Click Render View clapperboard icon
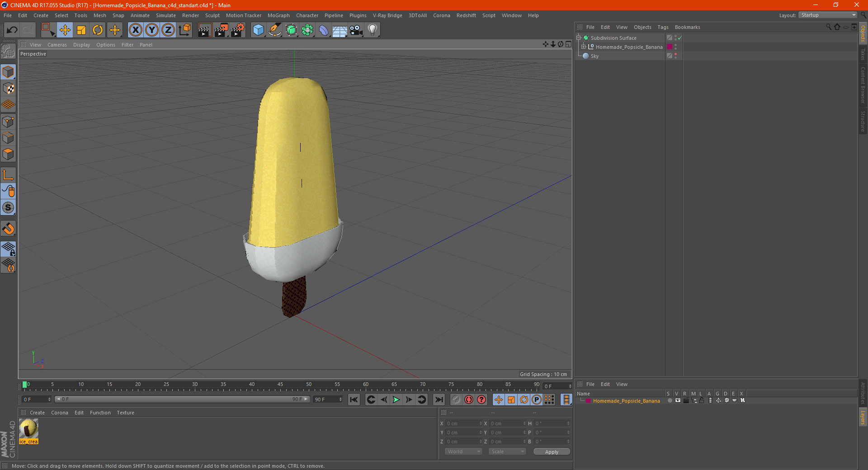This screenshot has height=470, width=868. tap(204, 30)
